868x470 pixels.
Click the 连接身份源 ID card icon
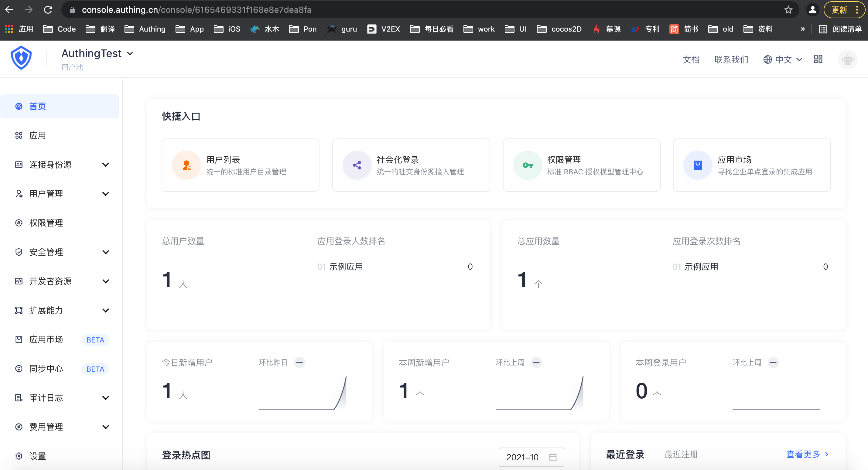pyautogui.click(x=19, y=165)
